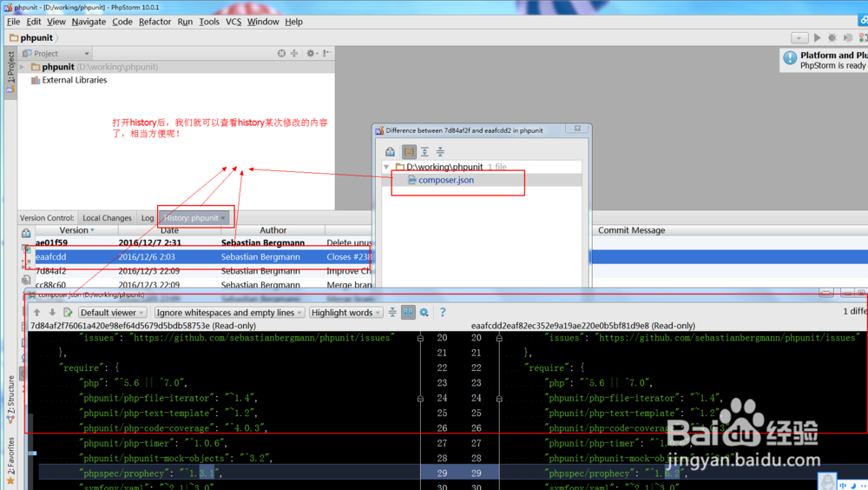The height and width of the screenshot is (490, 868).
Task: Expand the phpunit project tree node
Action: click(x=23, y=67)
